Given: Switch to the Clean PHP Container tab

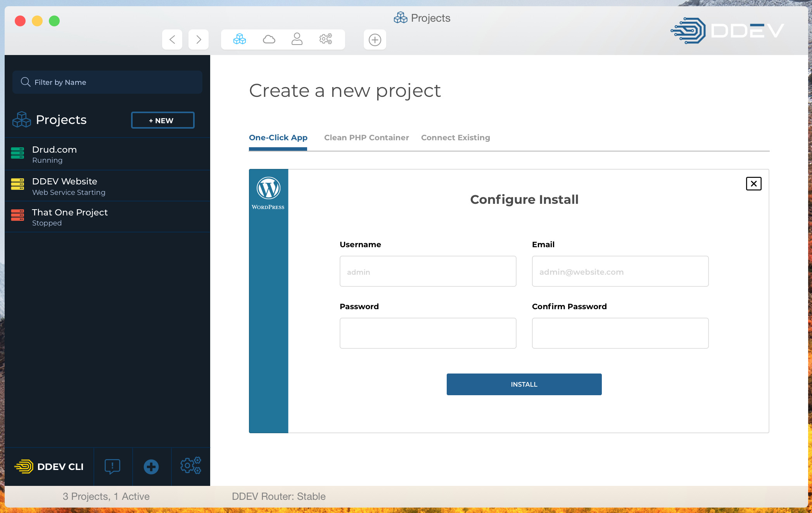Looking at the screenshot, I should [366, 138].
